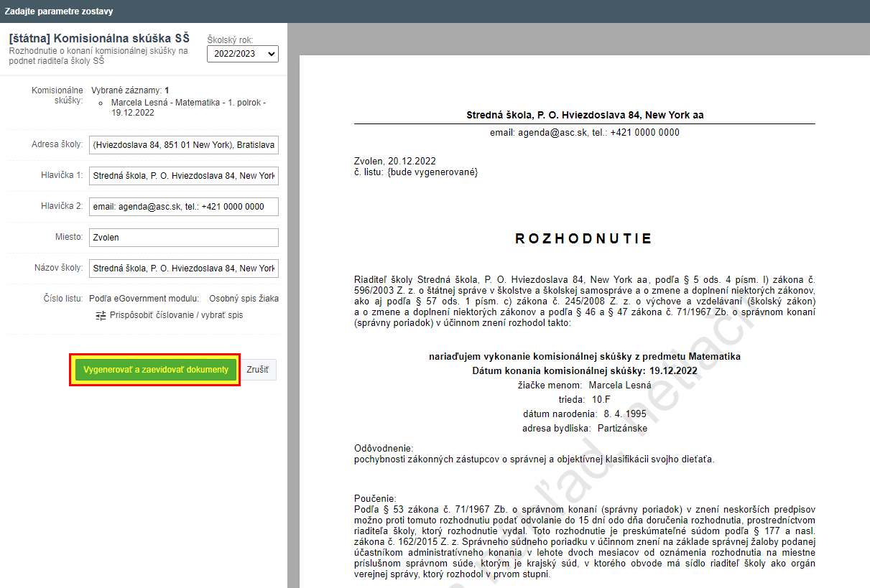Open the Školský rok dropdown
The image size is (870, 588).
[242, 54]
